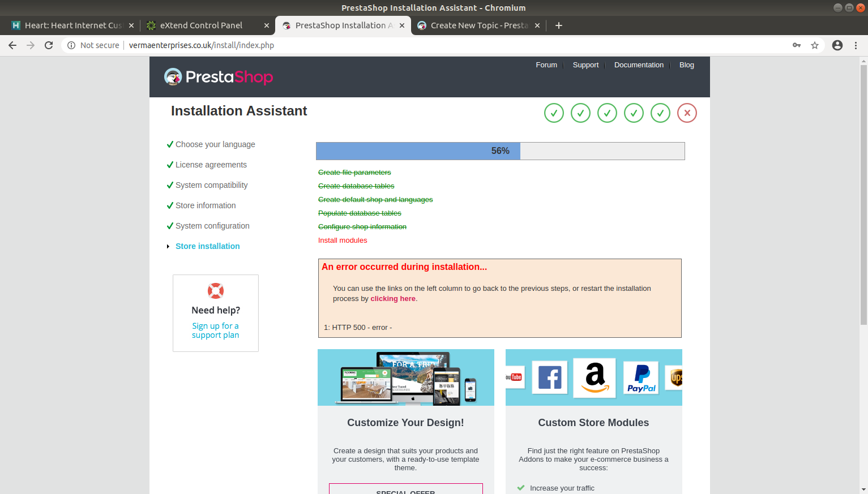868x494 pixels.
Task: Switch to Create New Topic tab
Action: pyautogui.click(x=478, y=25)
